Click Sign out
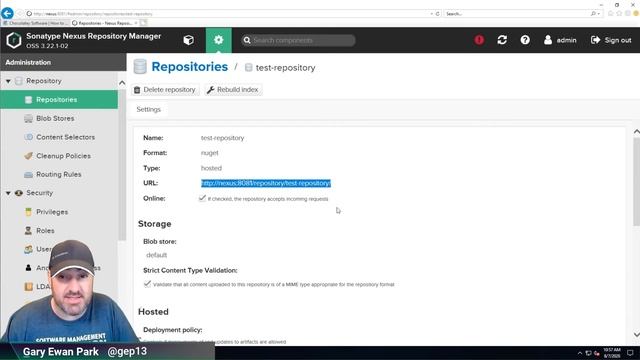This screenshot has width=640, height=360. click(x=611, y=40)
